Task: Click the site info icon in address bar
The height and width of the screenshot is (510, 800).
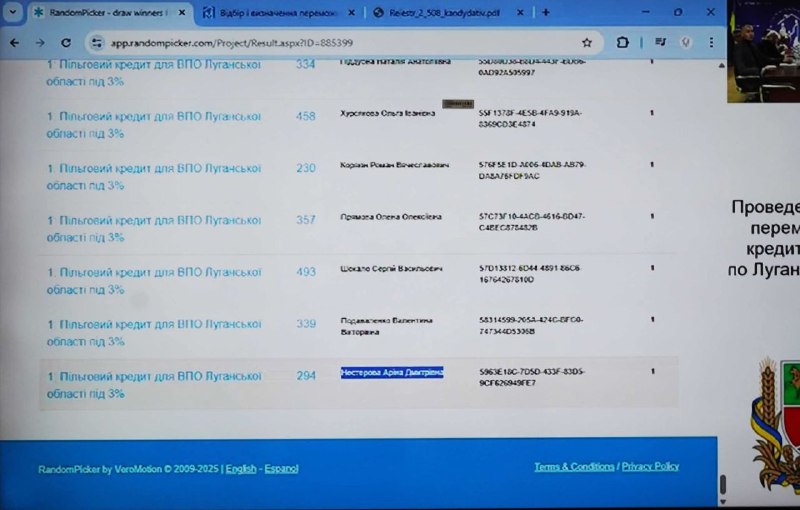Action: tap(97, 43)
